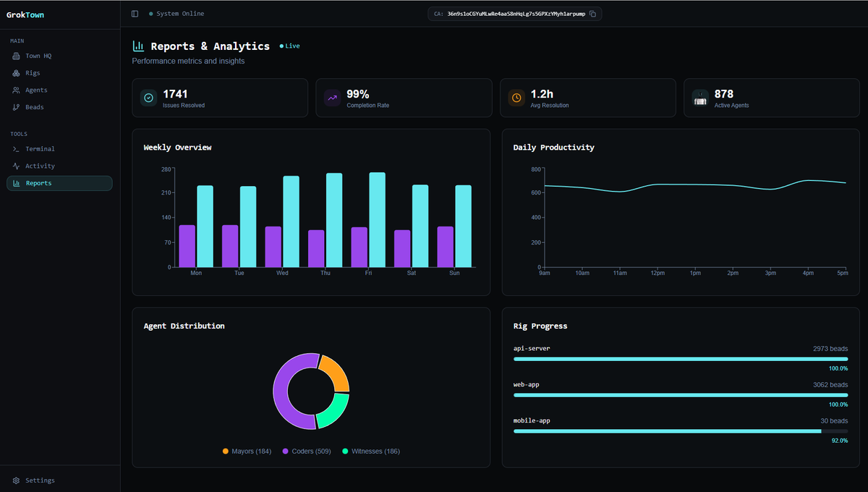The width and height of the screenshot is (868, 492).
Task: Copy the contract address icon
Action: [592, 14]
